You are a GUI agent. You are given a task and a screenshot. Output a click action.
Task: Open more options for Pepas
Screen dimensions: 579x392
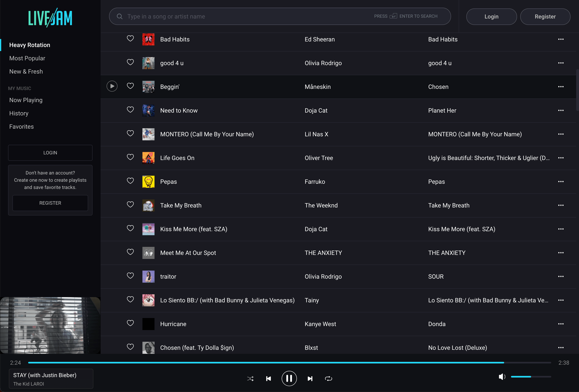point(560,182)
